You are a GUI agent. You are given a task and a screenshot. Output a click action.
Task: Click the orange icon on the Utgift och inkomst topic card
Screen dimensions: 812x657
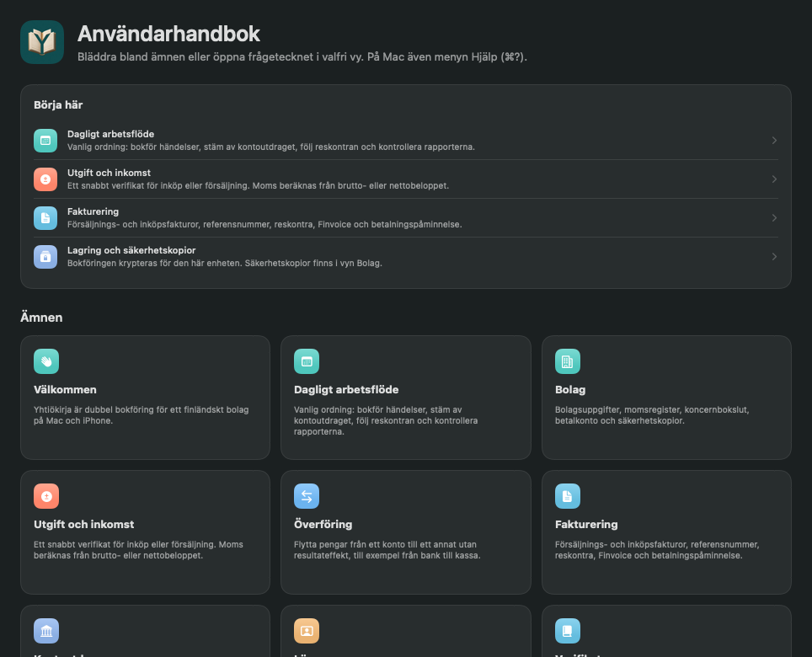46,496
